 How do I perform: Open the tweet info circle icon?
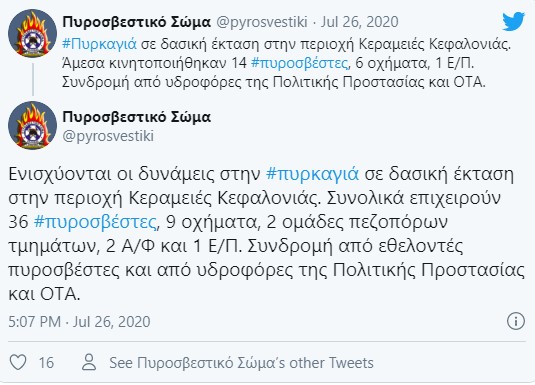516,321
